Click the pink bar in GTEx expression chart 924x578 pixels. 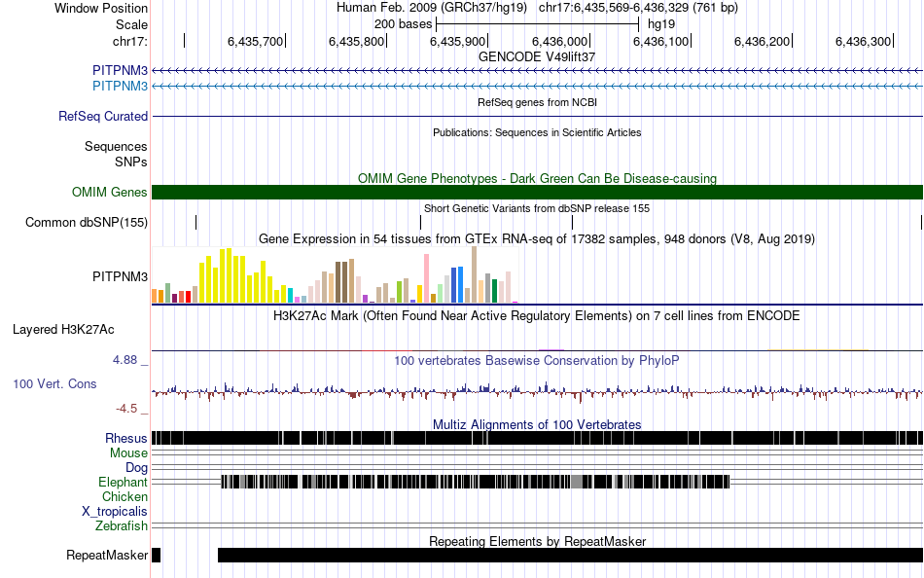pyautogui.click(x=427, y=278)
